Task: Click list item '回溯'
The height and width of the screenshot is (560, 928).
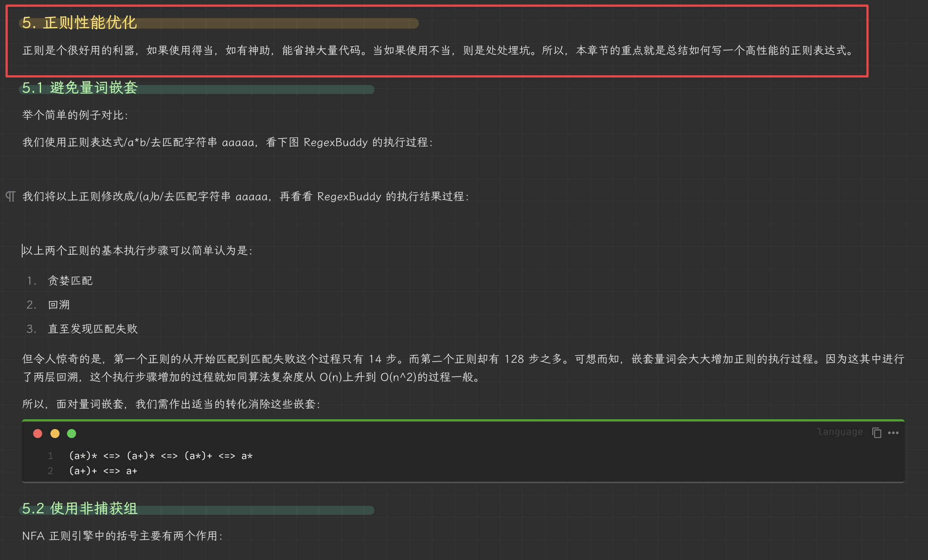Action: pos(59,305)
